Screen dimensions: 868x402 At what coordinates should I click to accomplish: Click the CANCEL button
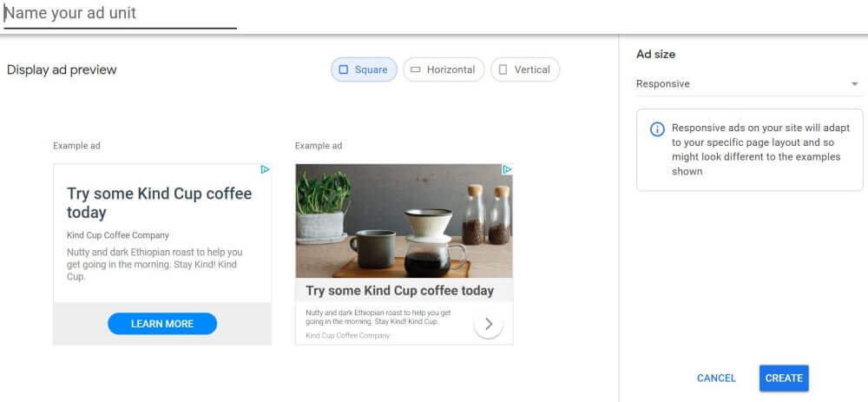coord(716,379)
